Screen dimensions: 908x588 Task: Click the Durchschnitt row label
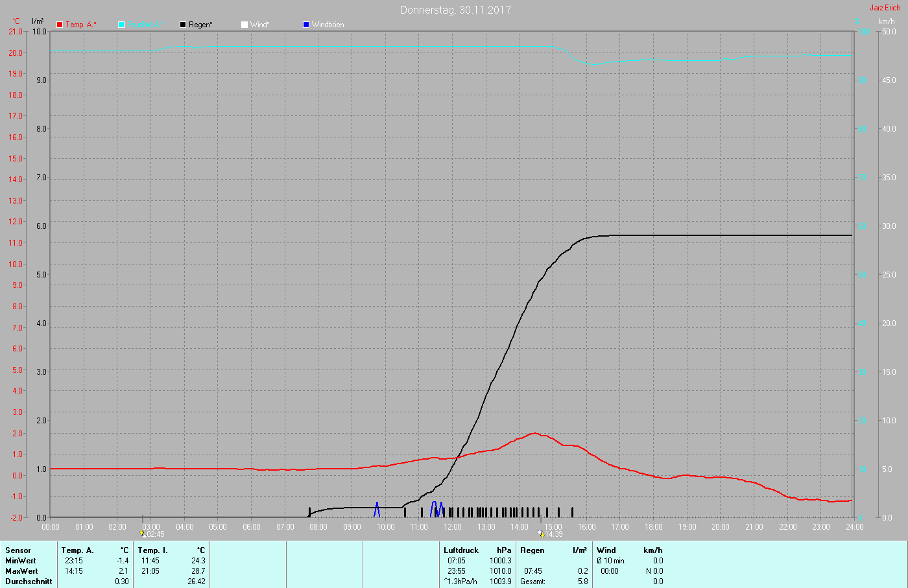29,582
